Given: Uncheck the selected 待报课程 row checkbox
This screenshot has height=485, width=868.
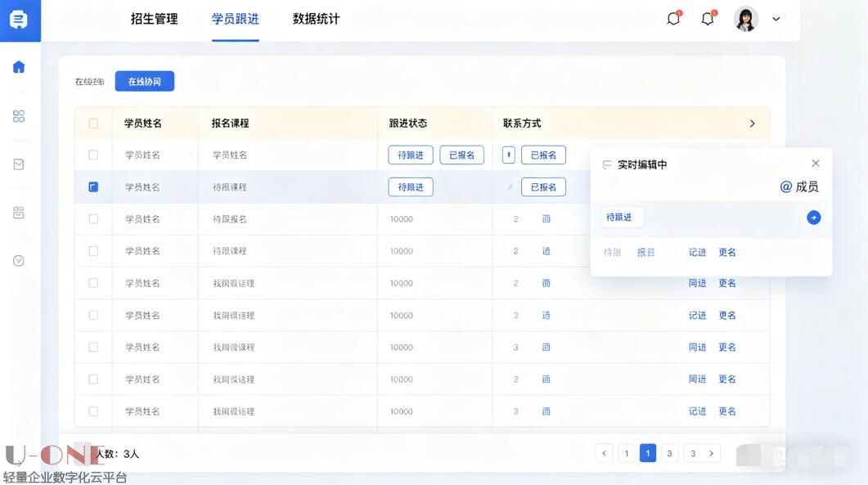Looking at the screenshot, I should pyautogui.click(x=92, y=186).
